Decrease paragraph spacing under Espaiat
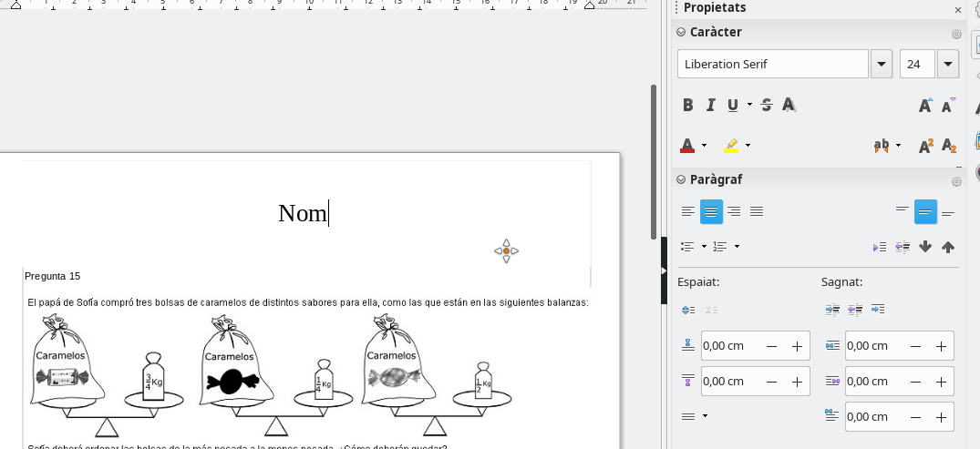This screenshot has width=980, height=449. coord(711,310)
